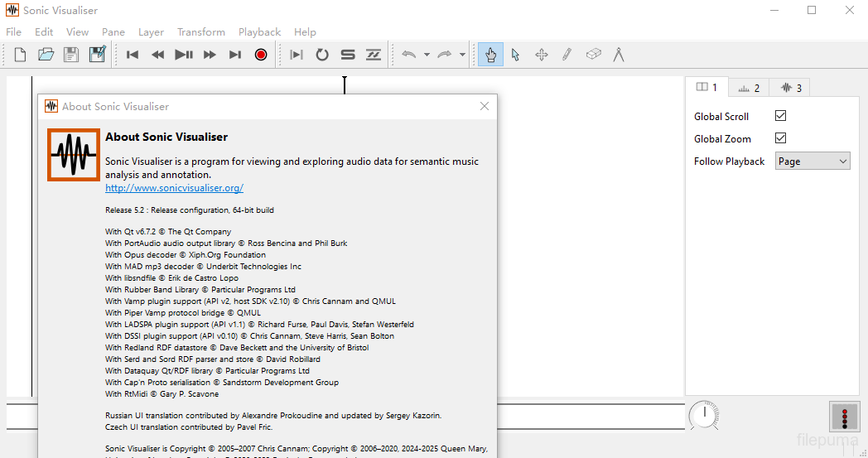This screenshot has height=458, width=868.
Task: Switch to property tab 3
Action: pyautogui.click(x=791, y=88)
